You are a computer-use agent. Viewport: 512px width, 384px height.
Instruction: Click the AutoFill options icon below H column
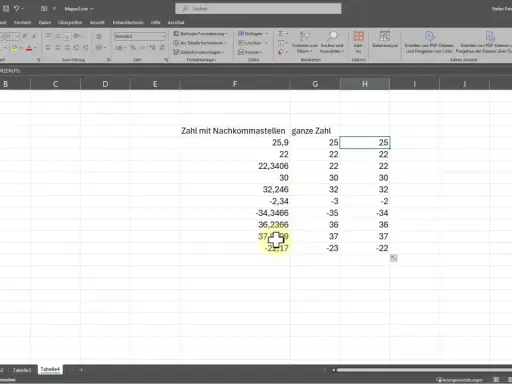point(394,258)
